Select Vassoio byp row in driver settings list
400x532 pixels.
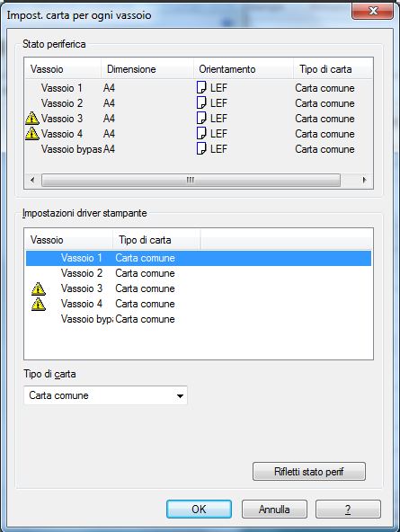[199, 319]
